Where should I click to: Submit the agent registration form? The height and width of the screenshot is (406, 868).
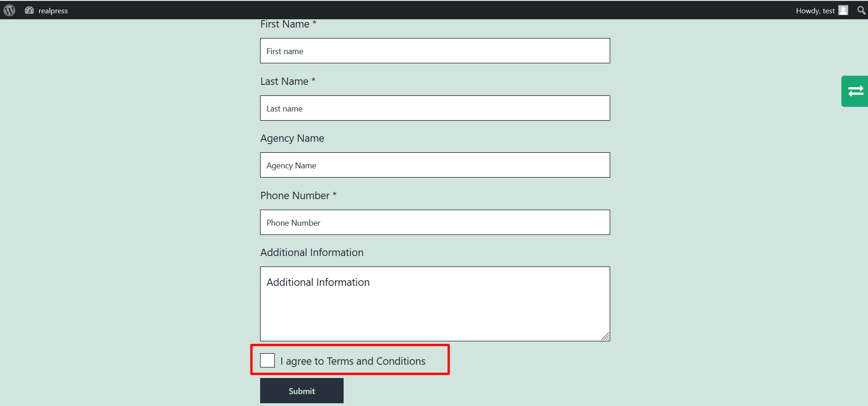tap(302, 391)
